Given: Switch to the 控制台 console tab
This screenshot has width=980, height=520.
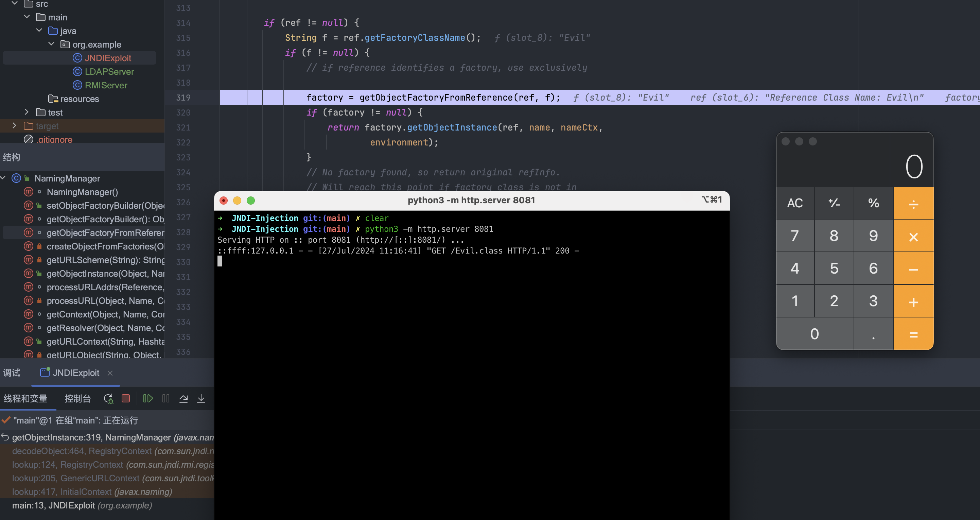Looking at the screenshot, I should pyautogui.click(x=77, y=398).
